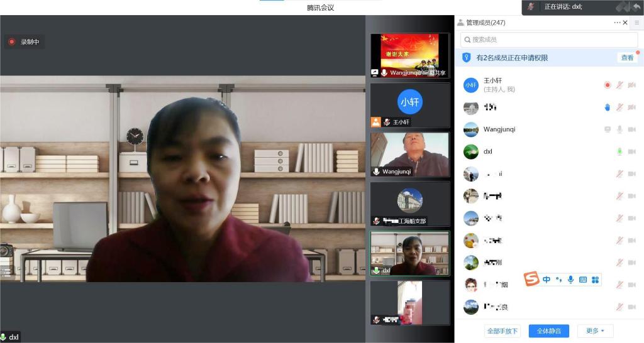This screenshot has height=343, width=644.
Task: Click the 管理成员(247) panel title
Action: point(485,23)
